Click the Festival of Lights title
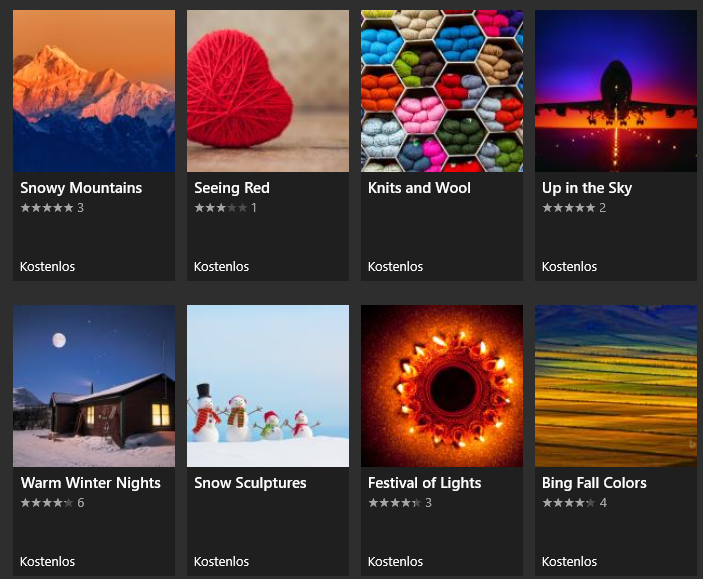Image resolution: width=703 pixels, height=579 pixels. coord(425,483)
